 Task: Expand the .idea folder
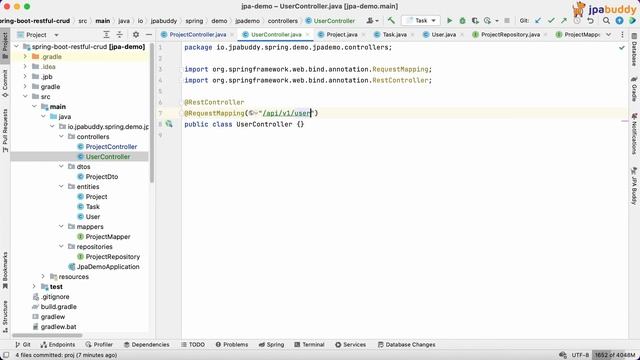(x=25, y=67)
